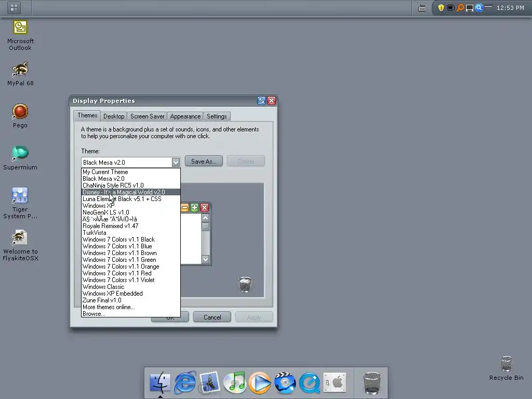Open Finder from the dock
This screenshot has width=532, height=399.
pyautogui.click(x=160, y=382)
